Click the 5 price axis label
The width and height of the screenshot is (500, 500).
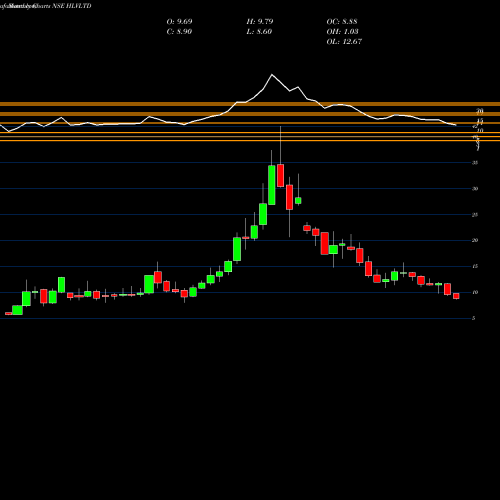[x=473, y=318]
